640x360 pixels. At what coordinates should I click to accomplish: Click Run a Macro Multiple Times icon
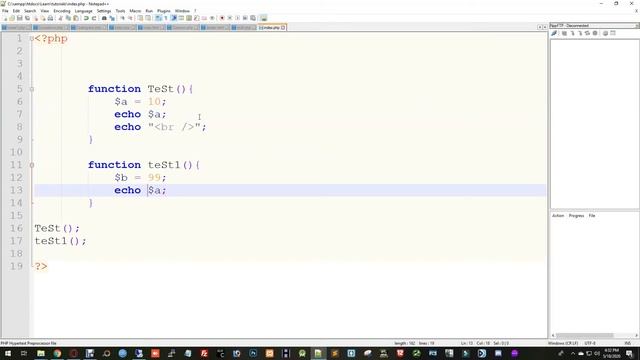245,18
